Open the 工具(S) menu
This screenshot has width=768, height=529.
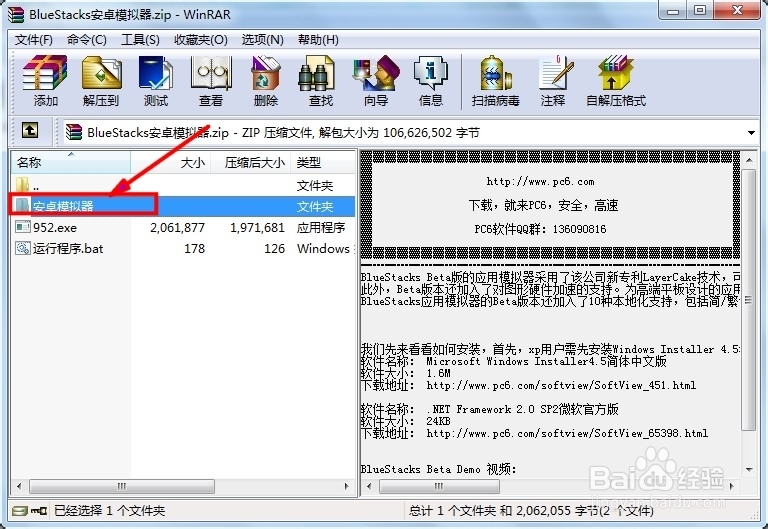click(x=140, y=40)
